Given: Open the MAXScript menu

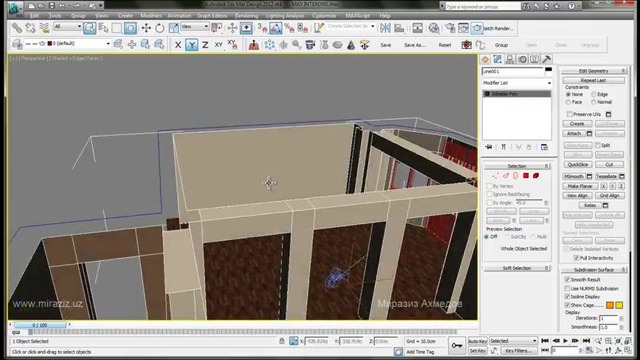Looking at the screenshot, I should pos(358,16).
